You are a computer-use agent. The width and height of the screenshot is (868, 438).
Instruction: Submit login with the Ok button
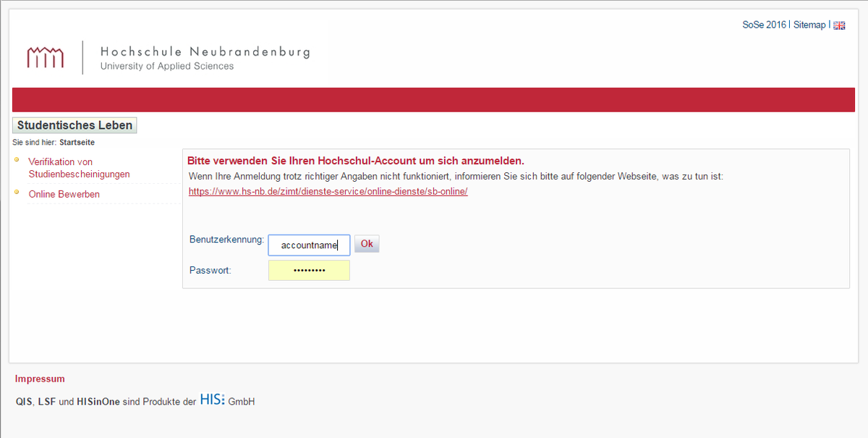[x=367, y=244]
